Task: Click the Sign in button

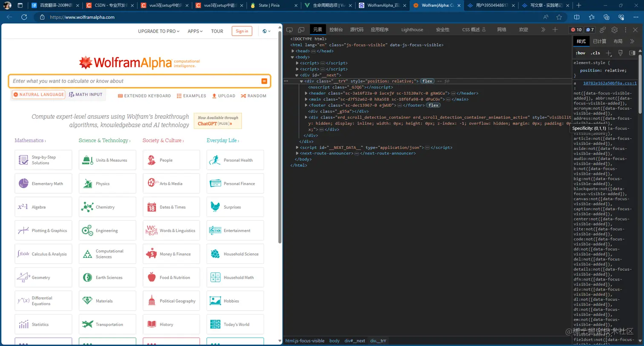Action: [x=242, y=31]
